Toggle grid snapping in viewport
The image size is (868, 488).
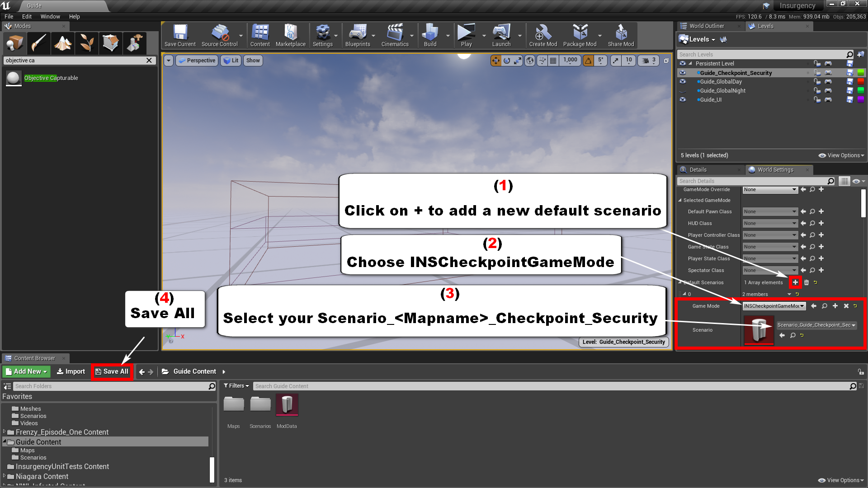tap(553, 60)
